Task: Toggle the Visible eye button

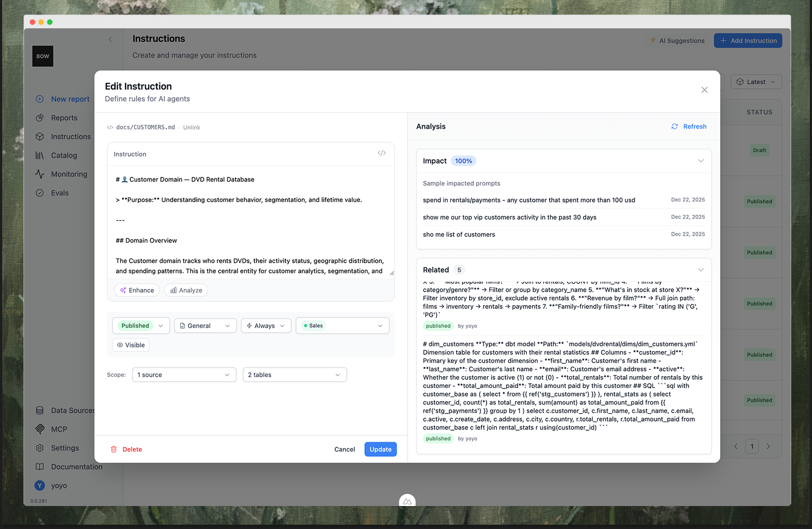Action: click(131, 345)
